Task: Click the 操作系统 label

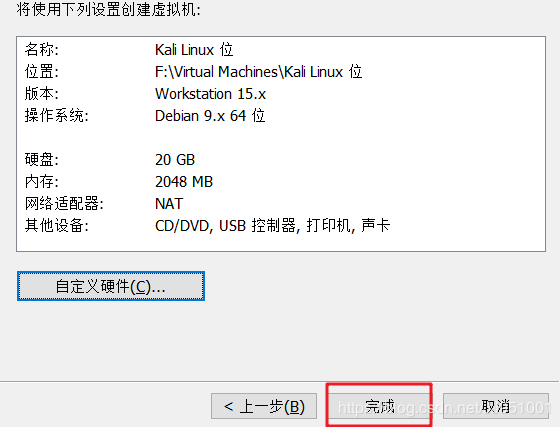Action: tap(56, 116)
